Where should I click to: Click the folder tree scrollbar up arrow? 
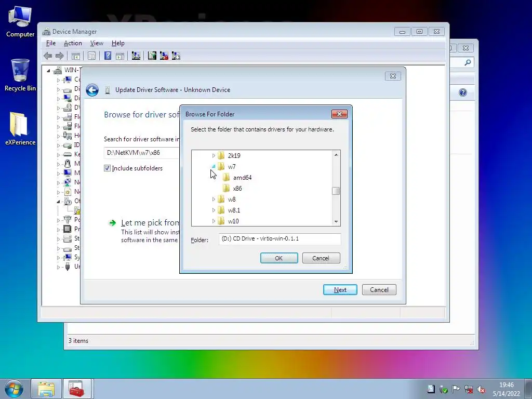[336, 155]
